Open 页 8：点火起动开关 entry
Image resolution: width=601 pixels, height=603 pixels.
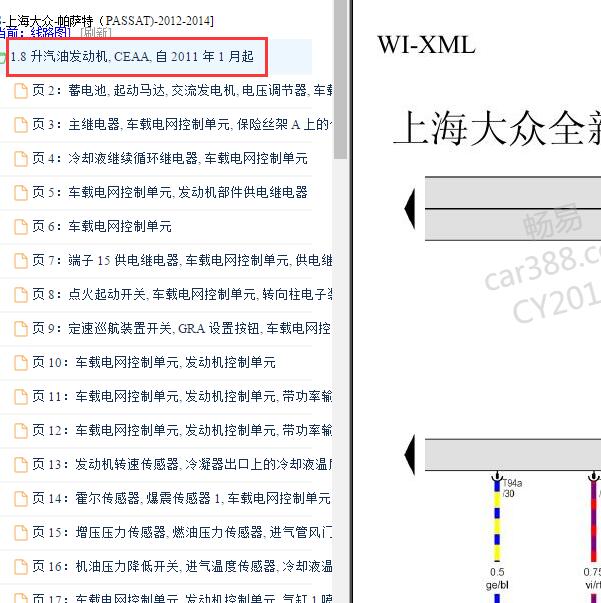[182, 295]
